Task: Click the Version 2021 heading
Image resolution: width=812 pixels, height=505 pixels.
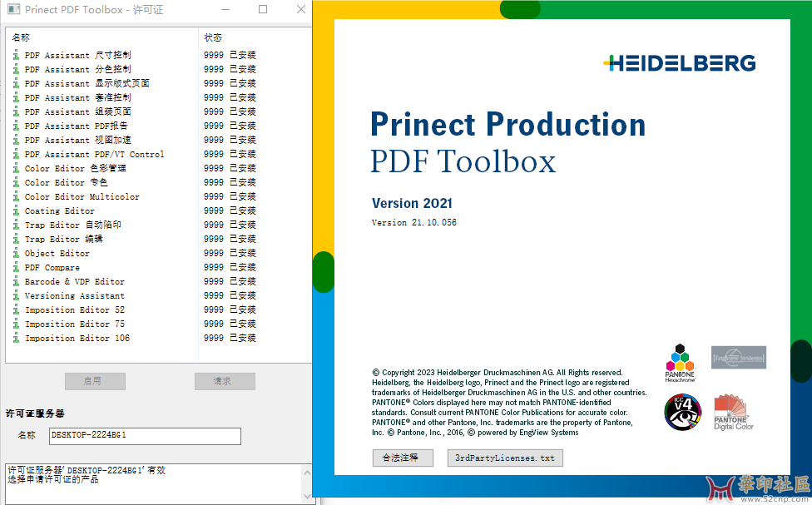Action: [412, 203]
